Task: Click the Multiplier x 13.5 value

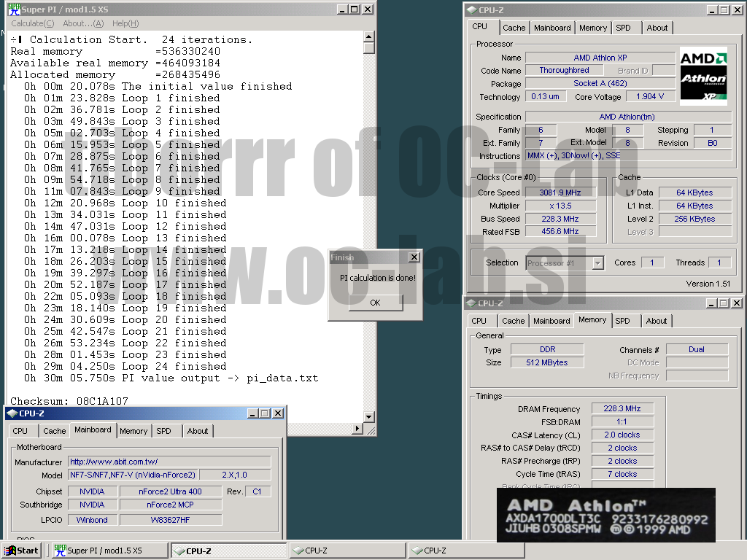Action: pyautogui.click(x=560, y=206)
